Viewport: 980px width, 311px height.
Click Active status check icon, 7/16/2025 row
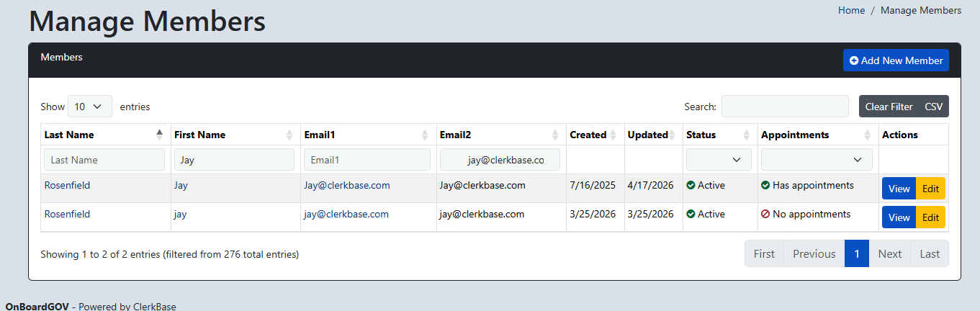click(x=691, y=186)
